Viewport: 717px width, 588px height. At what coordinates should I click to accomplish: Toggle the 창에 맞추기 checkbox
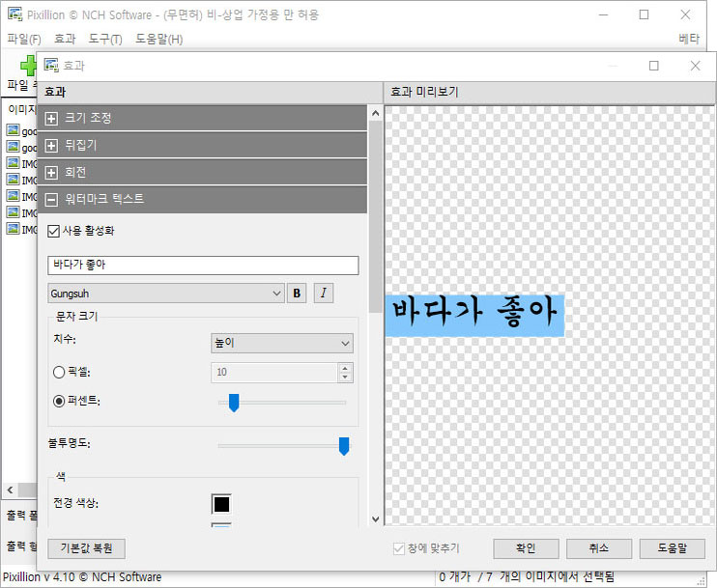[x=399, y=548]
